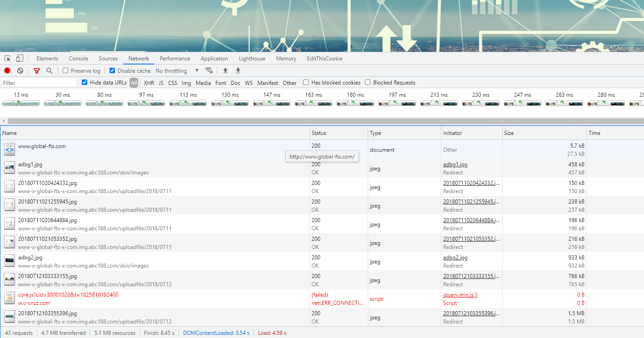Enable the Preserve log checkbox
The width and height of the screenshot is (644, 338).
pyautogui.click(x=65, y=71)
